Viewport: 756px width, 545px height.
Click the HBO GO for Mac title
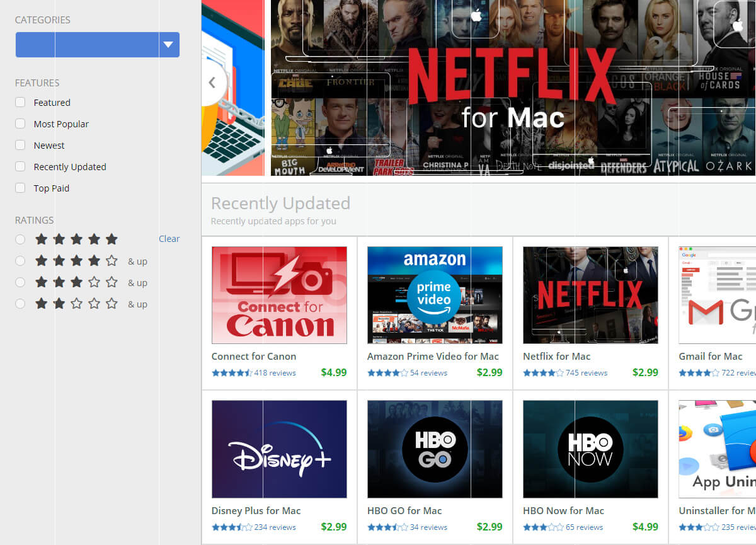click(404, 511)
